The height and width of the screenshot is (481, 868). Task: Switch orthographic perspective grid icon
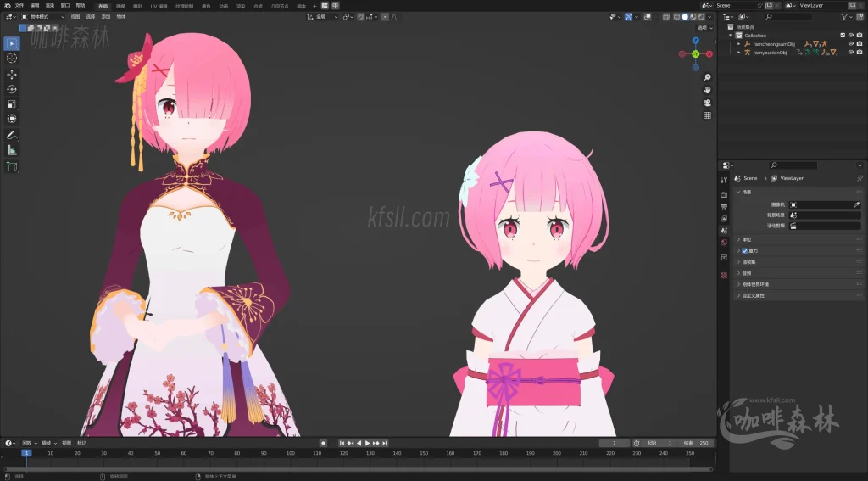(707, 115)
